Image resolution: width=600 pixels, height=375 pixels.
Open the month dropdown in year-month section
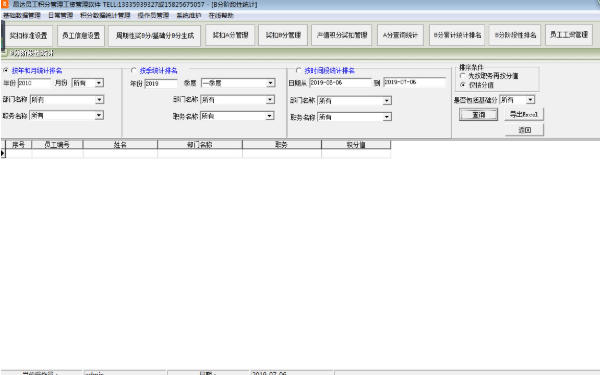99,83
